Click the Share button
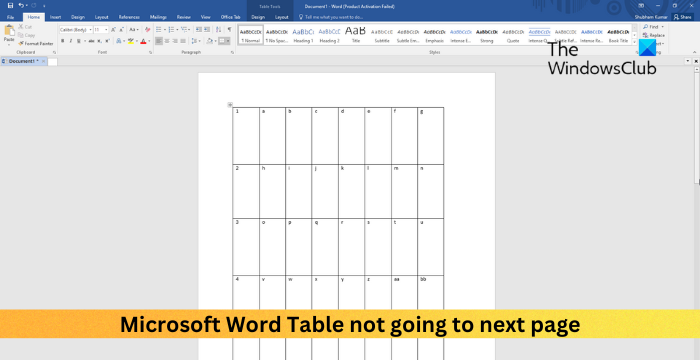 tap(683, 17)
